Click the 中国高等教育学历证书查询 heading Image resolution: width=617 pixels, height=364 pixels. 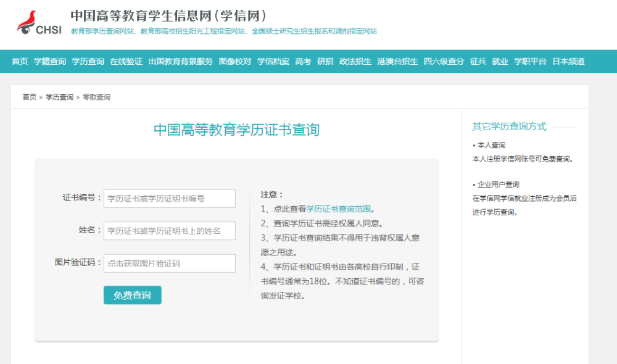pos(236,130)
